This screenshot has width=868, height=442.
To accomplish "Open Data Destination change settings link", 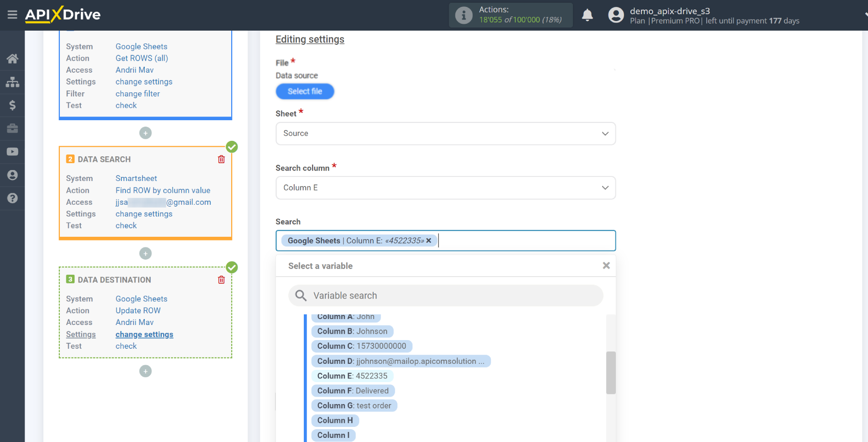I will click(x=144, y=335).
